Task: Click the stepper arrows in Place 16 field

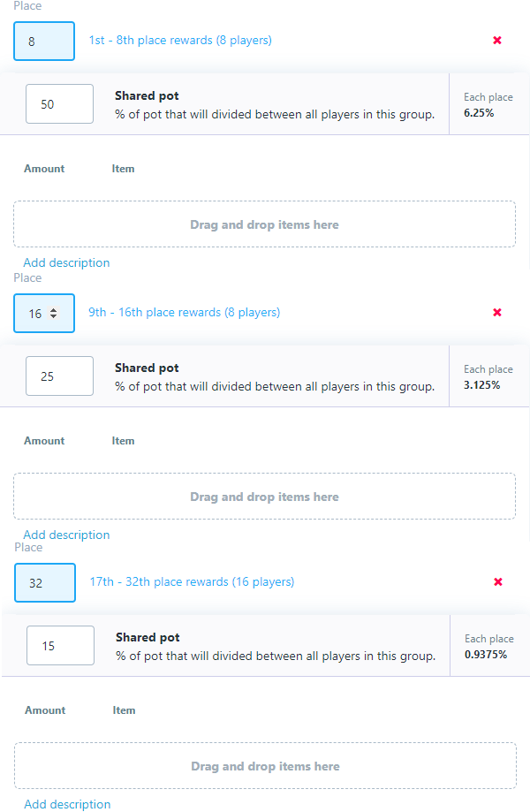Action: pyautogui.click(x=53, y=313)
